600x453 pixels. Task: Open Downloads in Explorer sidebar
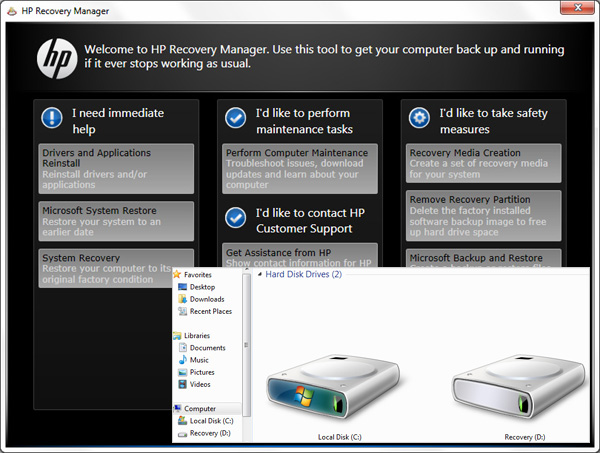(207, 299)
